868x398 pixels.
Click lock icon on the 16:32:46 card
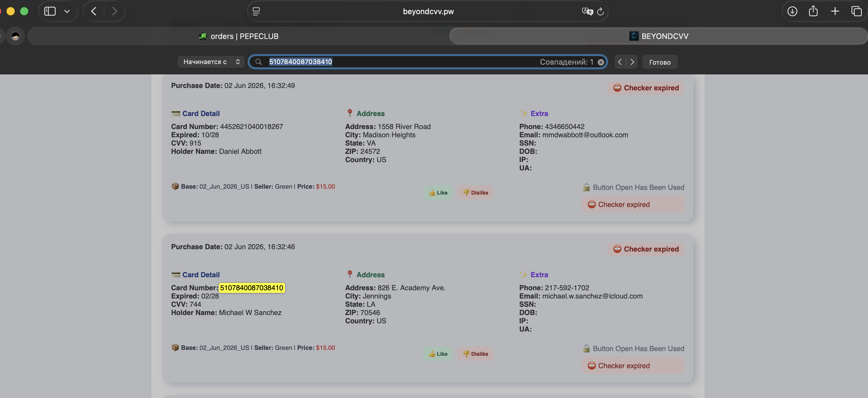tap(586, 348)
